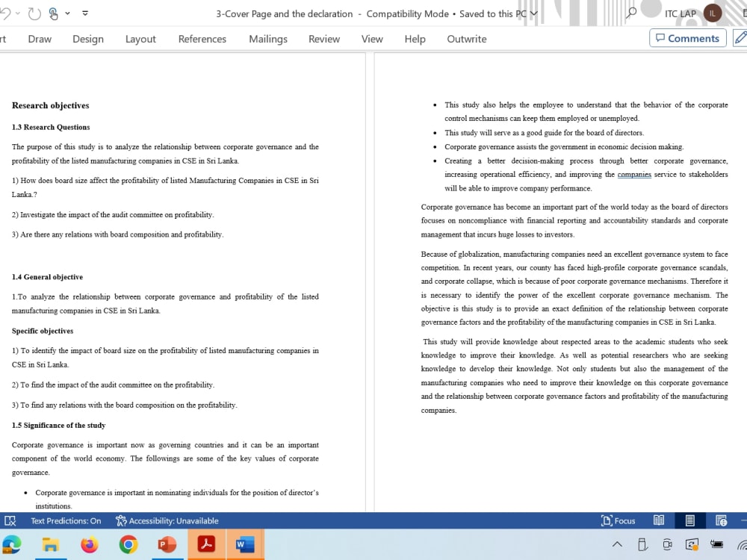The height and width of the screenshot is (560, 747).
Task: Open the IL account profile avatar
Action: (x=712, y=13)
